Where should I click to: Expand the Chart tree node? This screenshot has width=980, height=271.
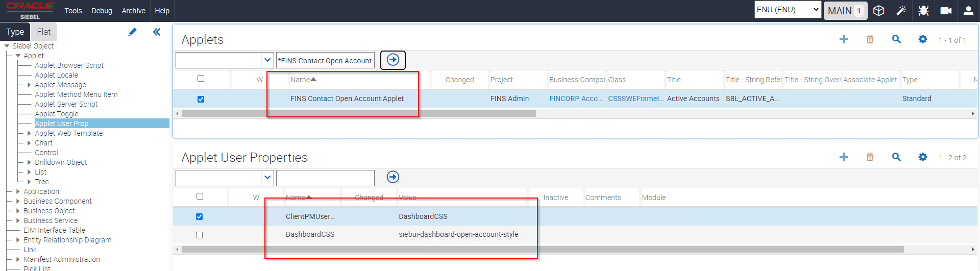tap(29, 143)
